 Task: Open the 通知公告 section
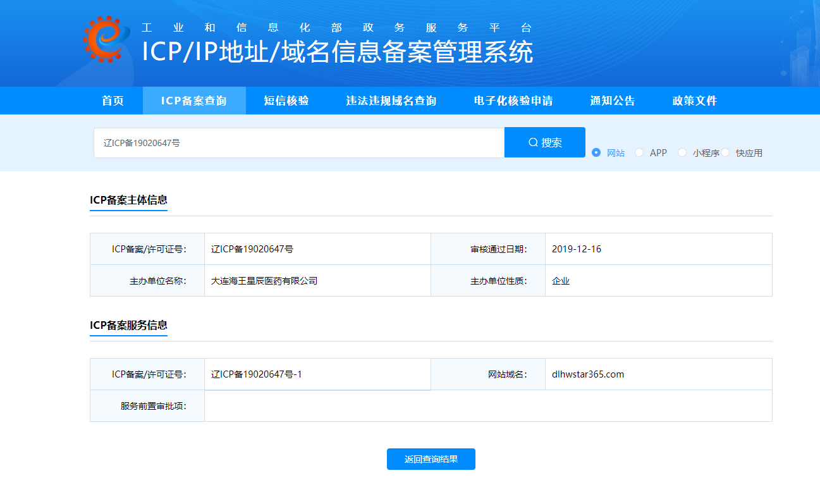click(x=613, y=101)
